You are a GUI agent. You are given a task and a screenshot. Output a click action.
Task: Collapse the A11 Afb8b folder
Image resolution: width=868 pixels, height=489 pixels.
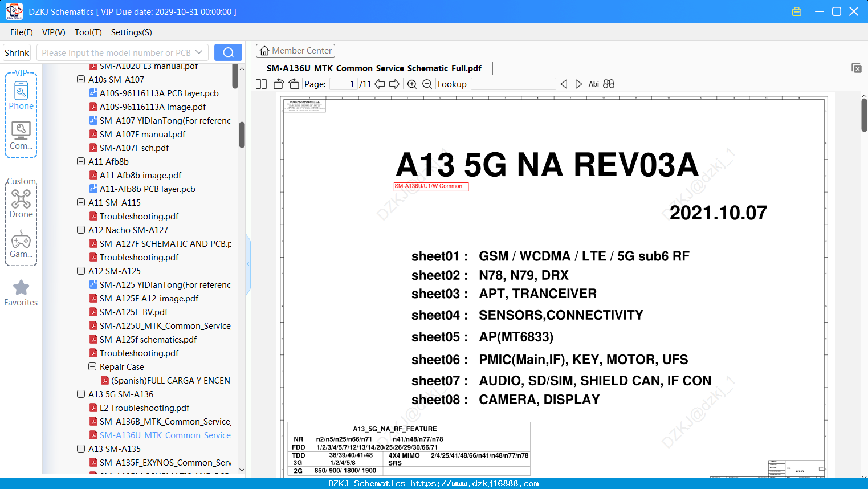click(x=81, y=162)
